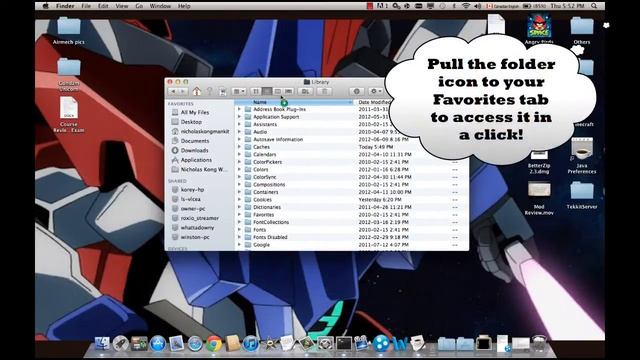Image resolution: width=640 pixels, height=360 pixels.
Task: Expand the Address Book Plug-Ins folder
Action: point(239,109)
